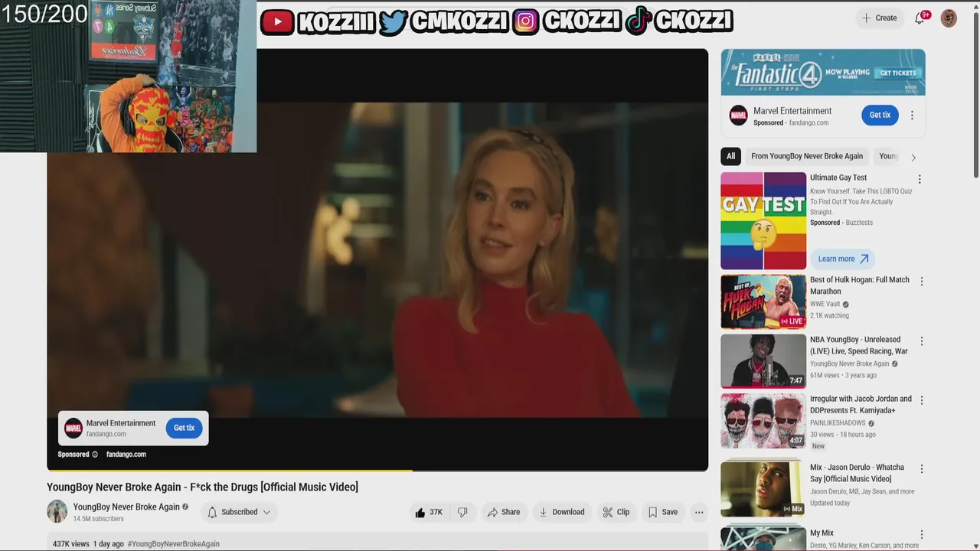Open options for NBA YoungBoy Unreleased video
The width and height of the screenshot is (980, 551).
(921, 341)
